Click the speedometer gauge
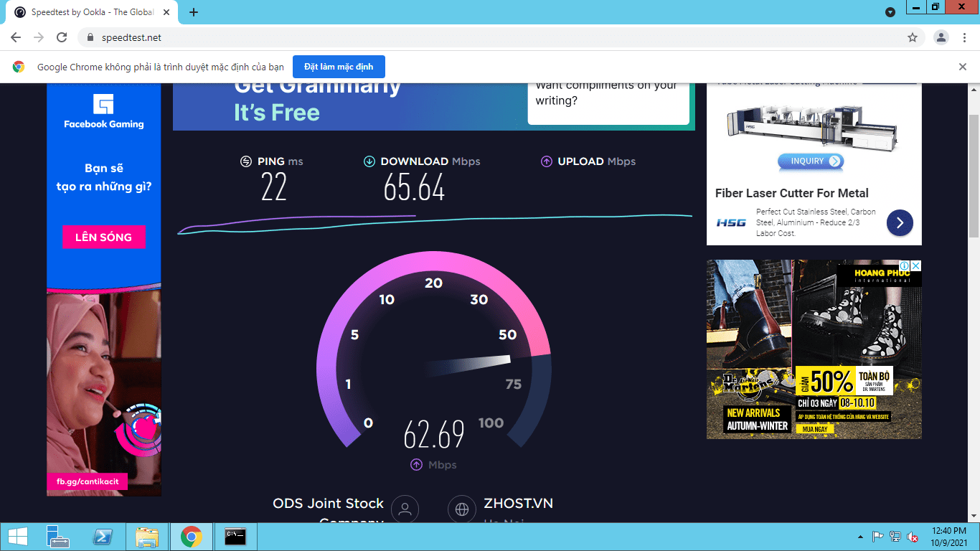Viewport: 980px width, 551px height. coord(433,349)
